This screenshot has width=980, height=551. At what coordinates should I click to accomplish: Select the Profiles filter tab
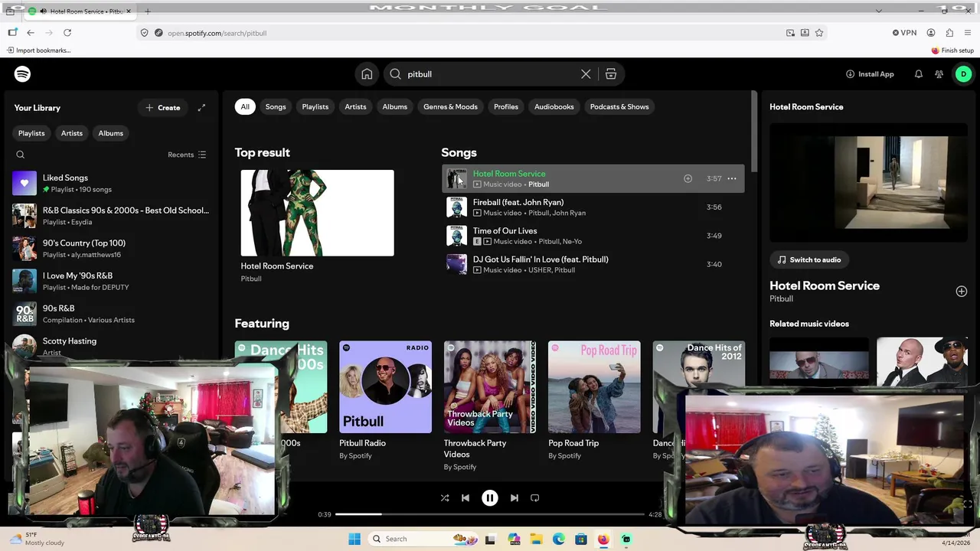pyautogui.click(x=506, y=106)
